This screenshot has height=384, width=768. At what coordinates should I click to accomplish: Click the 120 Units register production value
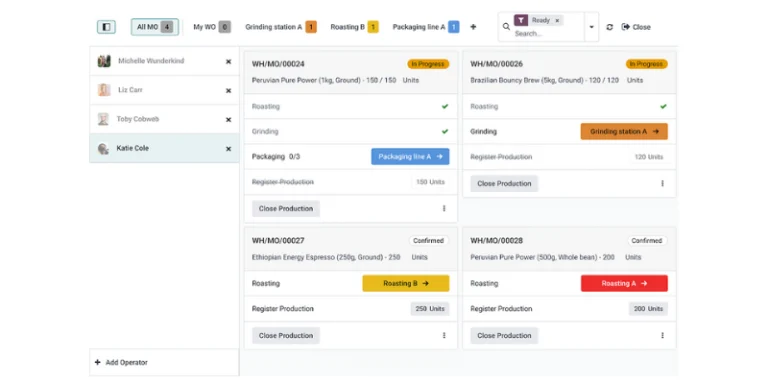648,157
